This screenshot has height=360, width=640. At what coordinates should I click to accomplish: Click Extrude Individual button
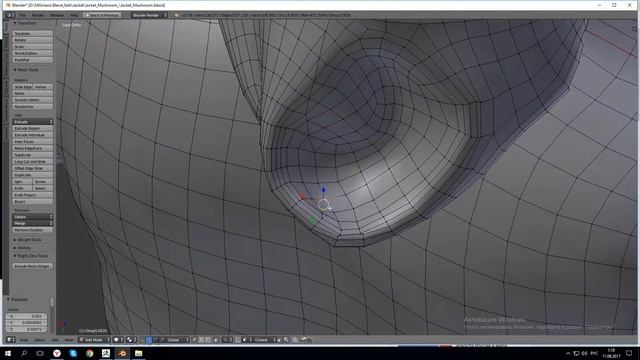[x=33, y=135]
